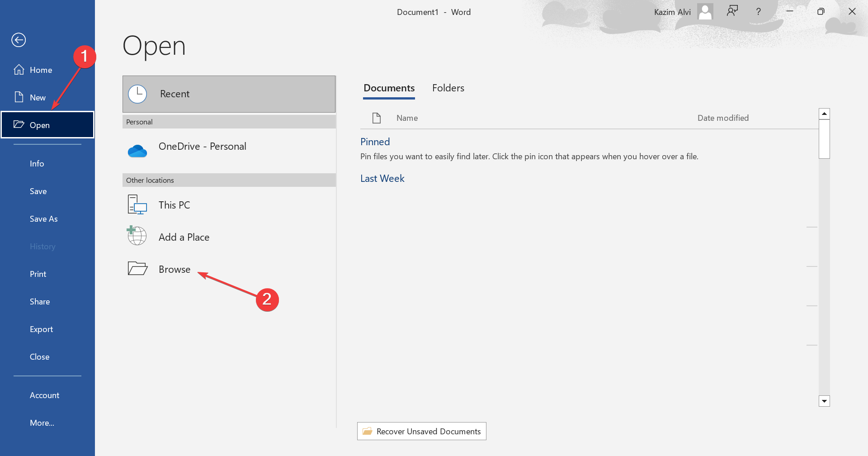Choose Add a Place
The width and height of the screenshot is (868, 456).
pos(229,237)
